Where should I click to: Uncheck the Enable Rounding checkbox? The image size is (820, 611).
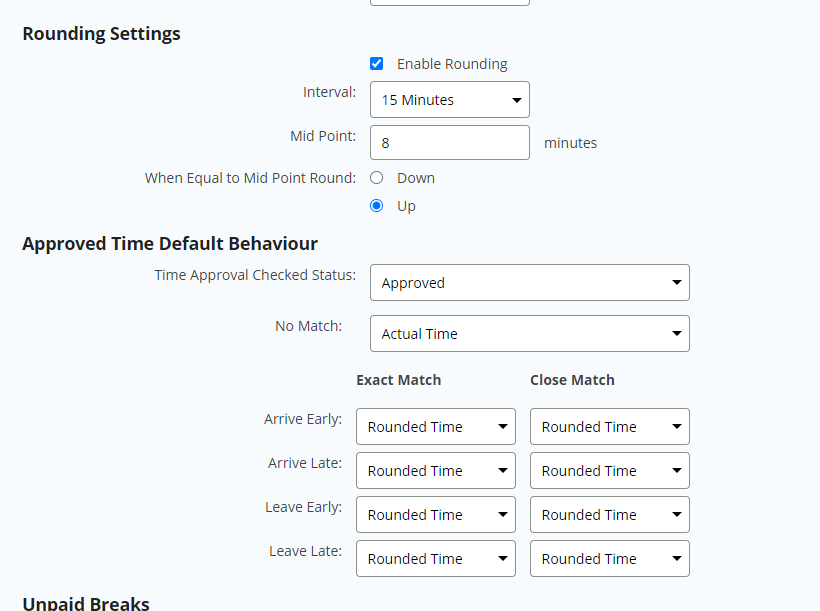[x=377, y=64]
